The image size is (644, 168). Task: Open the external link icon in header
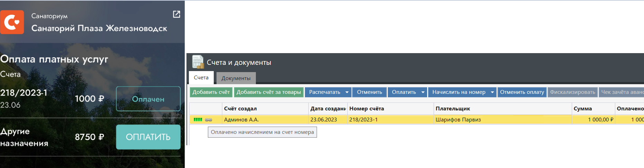click(176, 14)
